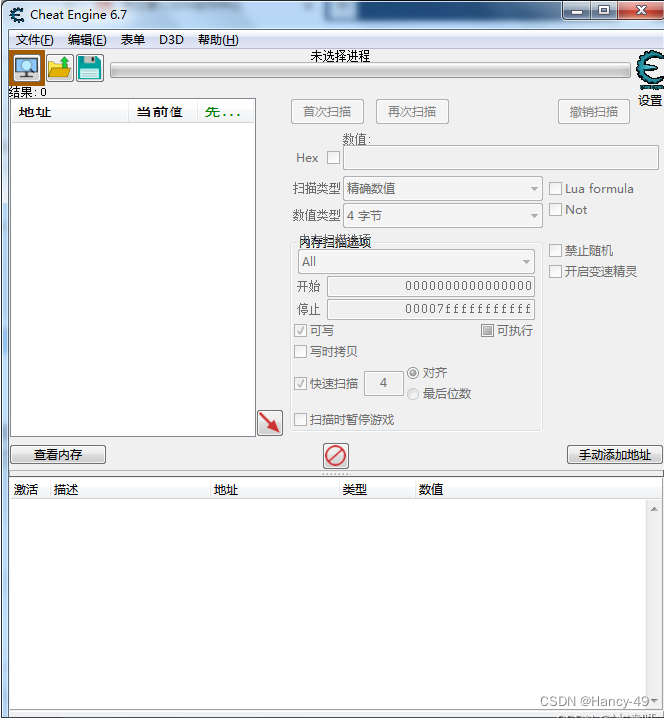Screen dimensions: 664x718
Task: Click the fast scan alignment field showing 4
Action: (384, 383)
